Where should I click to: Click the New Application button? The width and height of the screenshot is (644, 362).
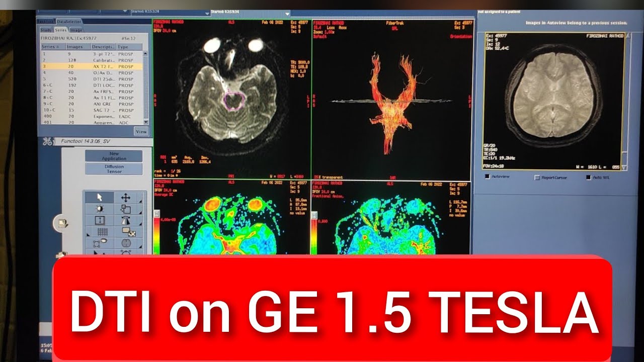pos(114,156)
